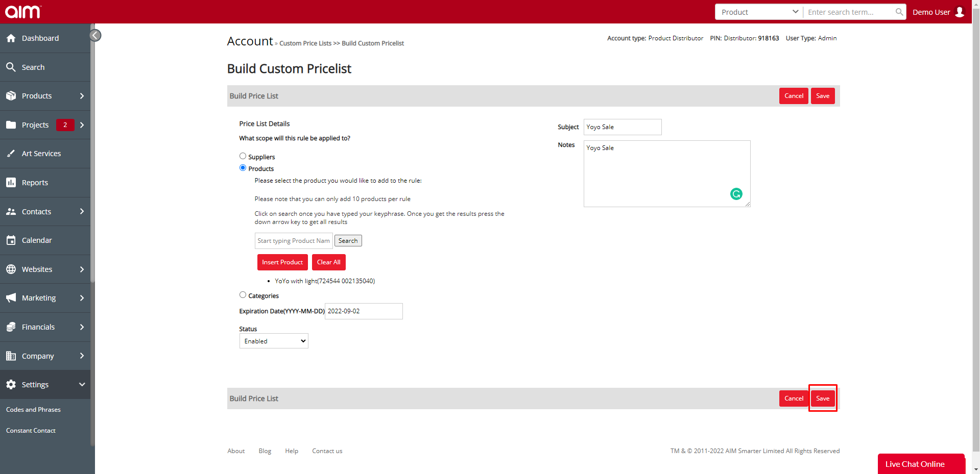Collapse the sidebar with the arrow icon
The image size is (980, 474).
tap(95, 35)
